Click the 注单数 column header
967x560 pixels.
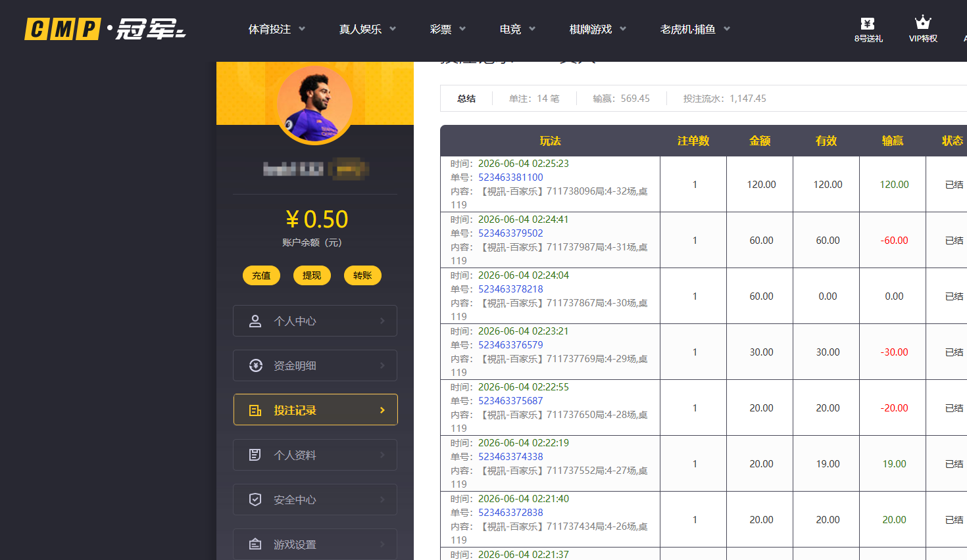coord(693,141)
